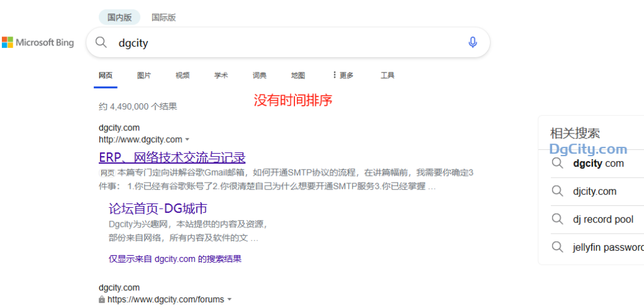Open result ERP、网络技术交流与记录
644x308 pixels.
pos(172,157)
